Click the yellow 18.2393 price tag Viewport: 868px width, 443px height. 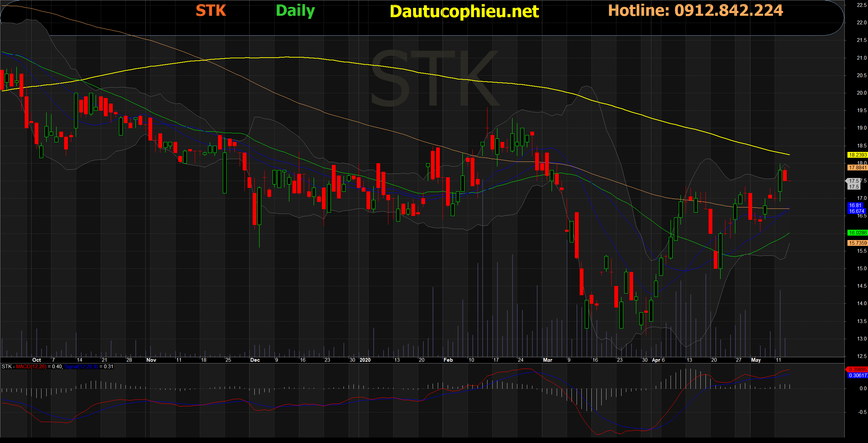point(857,155)
